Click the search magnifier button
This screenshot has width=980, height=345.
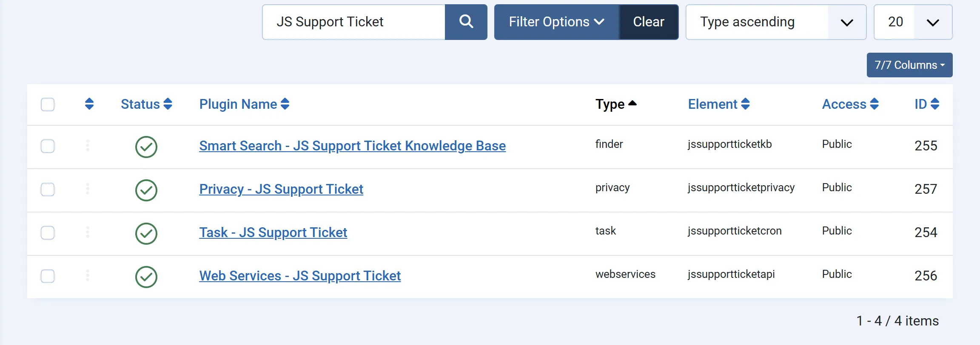click(x=466, y=22)
